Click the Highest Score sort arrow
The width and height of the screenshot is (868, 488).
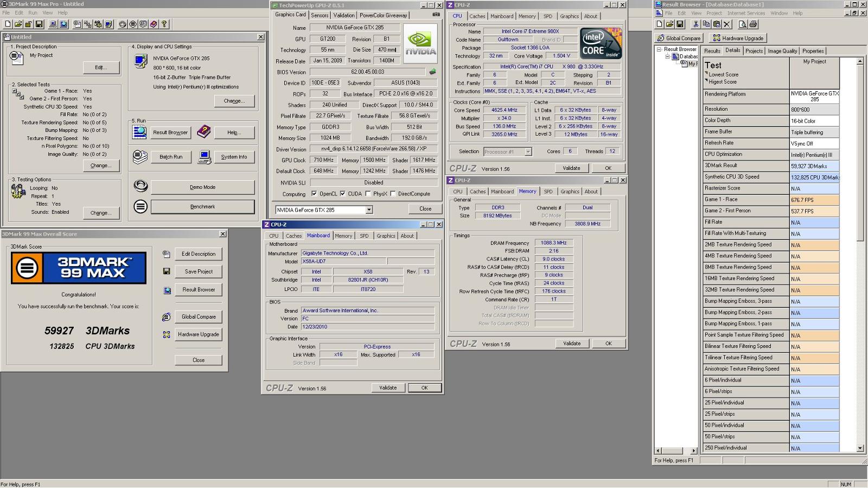[x=706, y=80]
